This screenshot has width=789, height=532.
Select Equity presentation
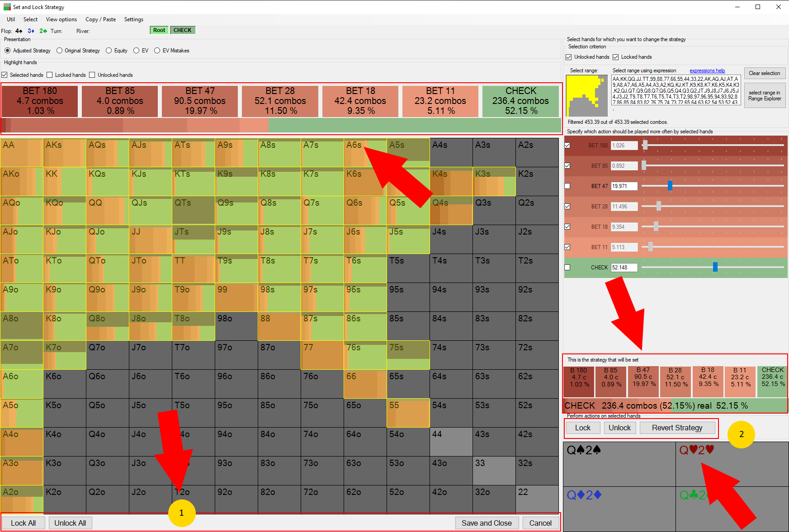point(117,51)
